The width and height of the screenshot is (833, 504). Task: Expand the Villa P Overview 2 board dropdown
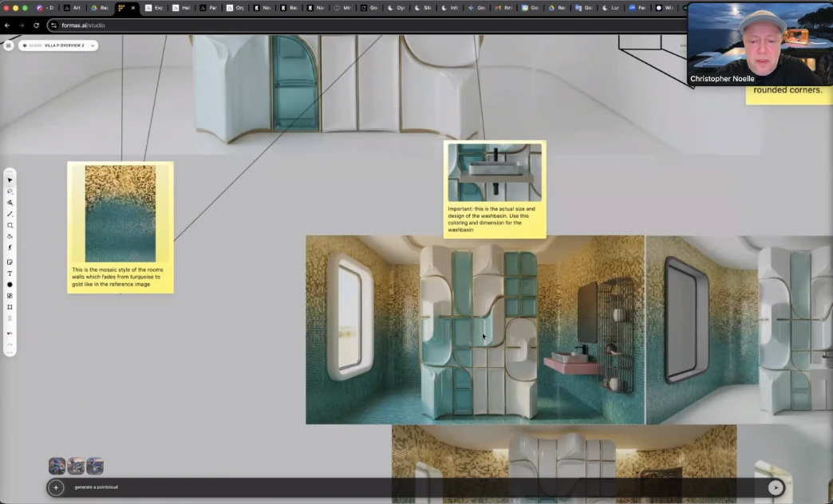coord(93,45)
